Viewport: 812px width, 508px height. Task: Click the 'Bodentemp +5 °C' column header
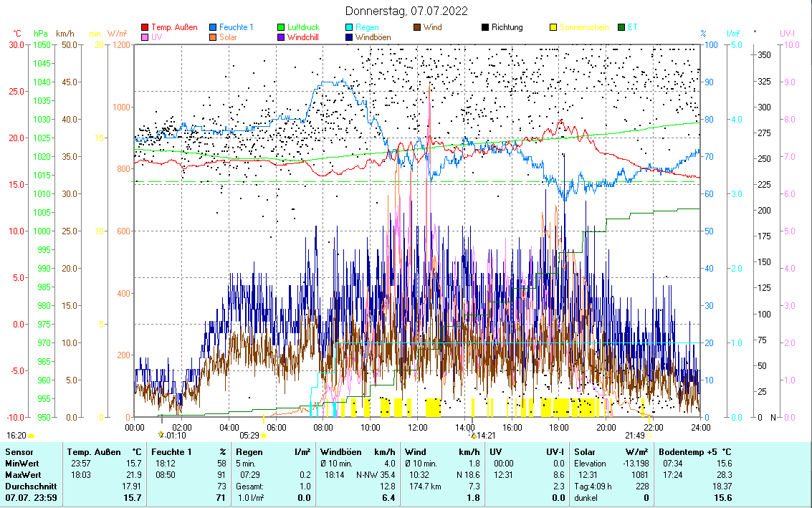(x=695, y=452)
